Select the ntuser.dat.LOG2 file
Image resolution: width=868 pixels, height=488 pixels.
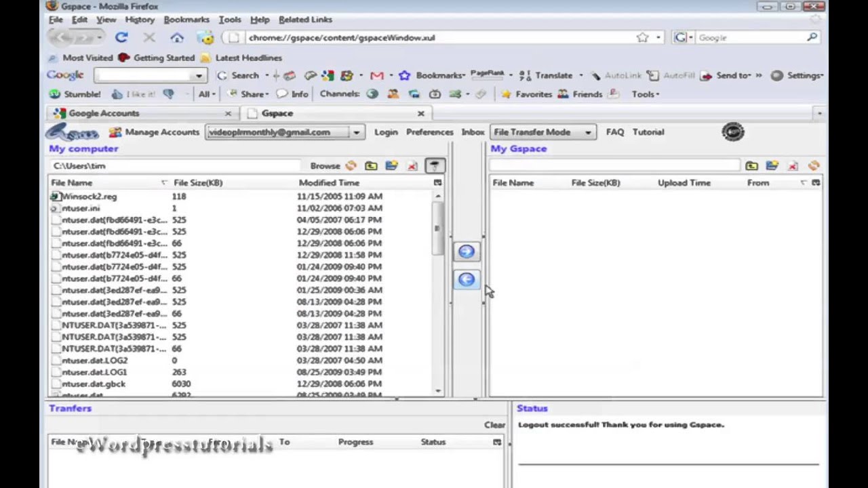tap(94, 361)
